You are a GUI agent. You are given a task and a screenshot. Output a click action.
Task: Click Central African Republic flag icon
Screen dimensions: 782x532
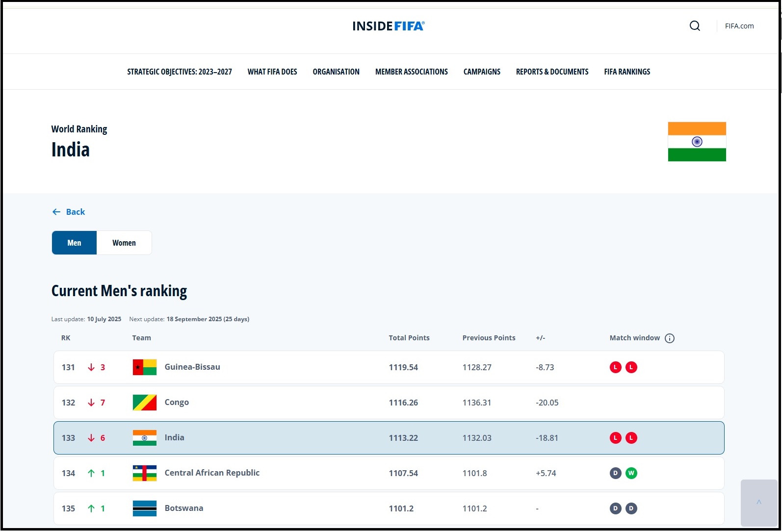coord(145,473)
